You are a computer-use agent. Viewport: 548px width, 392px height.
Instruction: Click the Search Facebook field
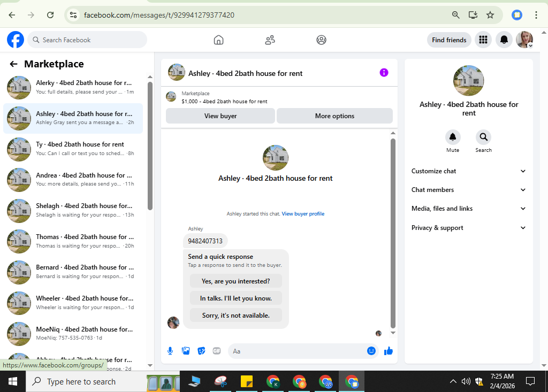(x=87, y=40)
